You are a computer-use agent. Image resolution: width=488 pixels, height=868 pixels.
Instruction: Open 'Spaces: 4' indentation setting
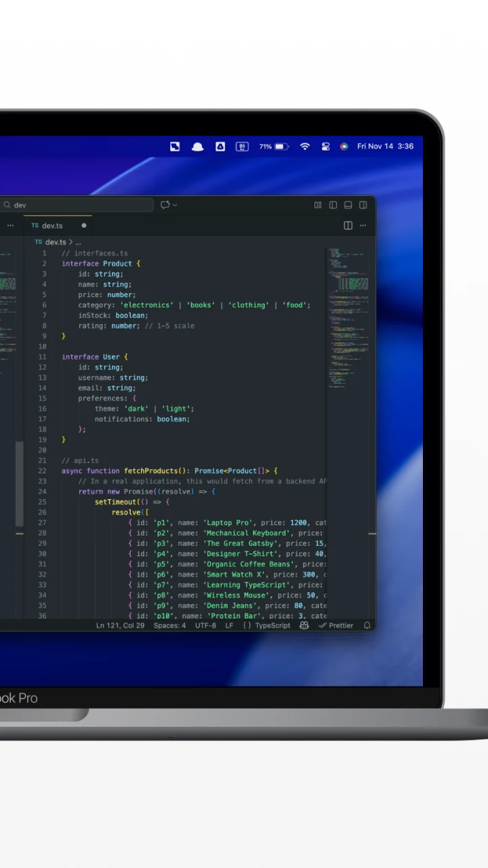pyautogui.click(x=169, y=625)
